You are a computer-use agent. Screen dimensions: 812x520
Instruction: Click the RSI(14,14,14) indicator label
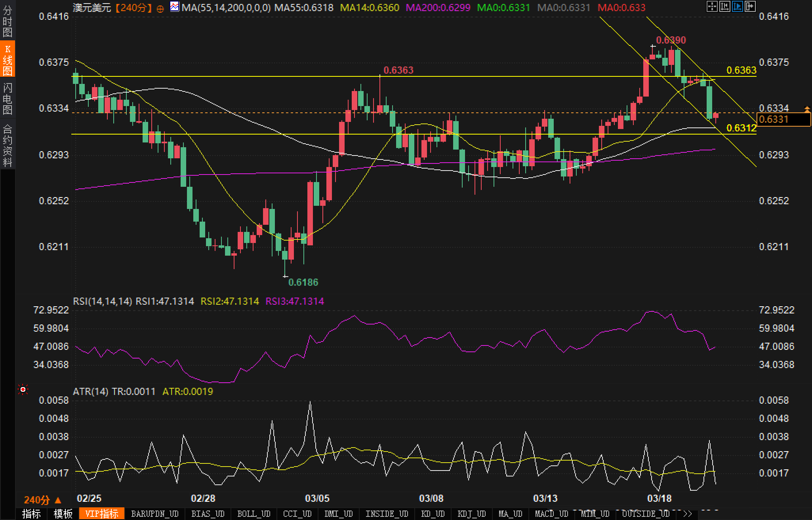102,302
